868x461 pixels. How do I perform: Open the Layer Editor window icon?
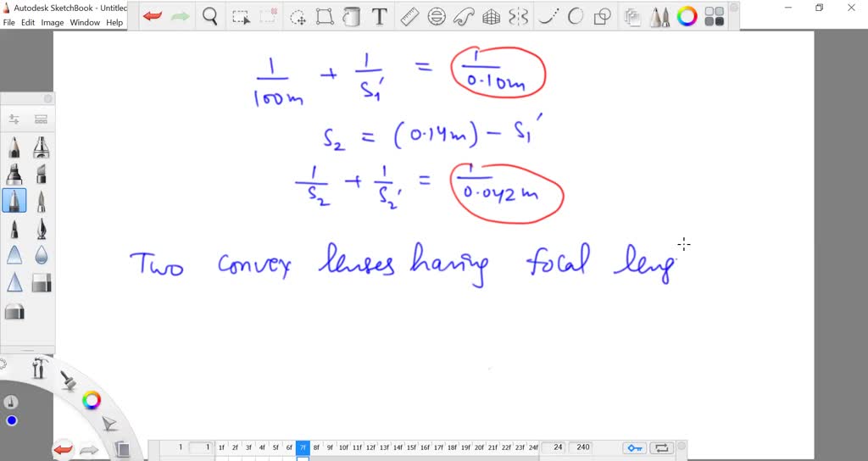[632, 17]
